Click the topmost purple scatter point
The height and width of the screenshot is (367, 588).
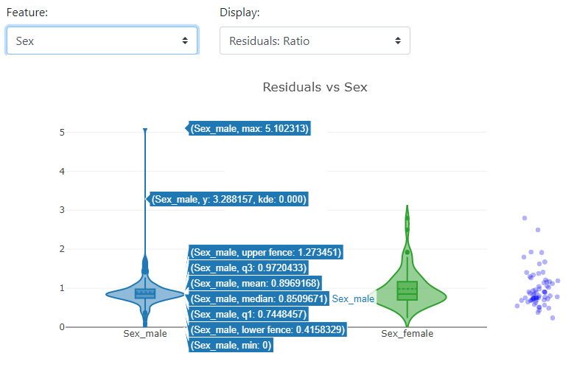click(525, 218)
